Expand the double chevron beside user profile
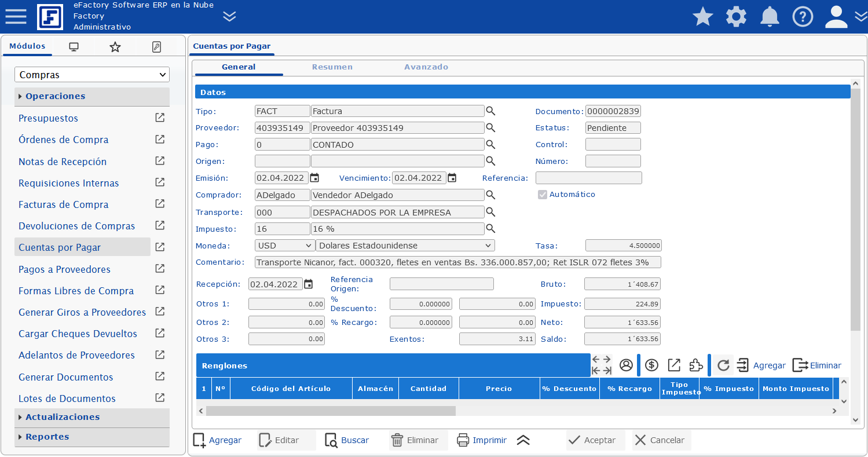The width and height of the screenshot is (868, 457). click(860, 17)
